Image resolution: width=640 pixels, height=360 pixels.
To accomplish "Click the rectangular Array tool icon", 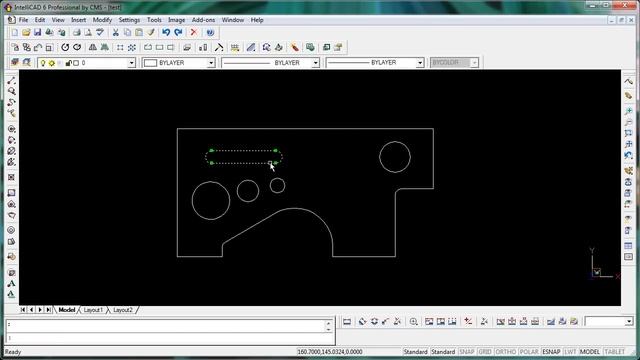I will [120, 47].
